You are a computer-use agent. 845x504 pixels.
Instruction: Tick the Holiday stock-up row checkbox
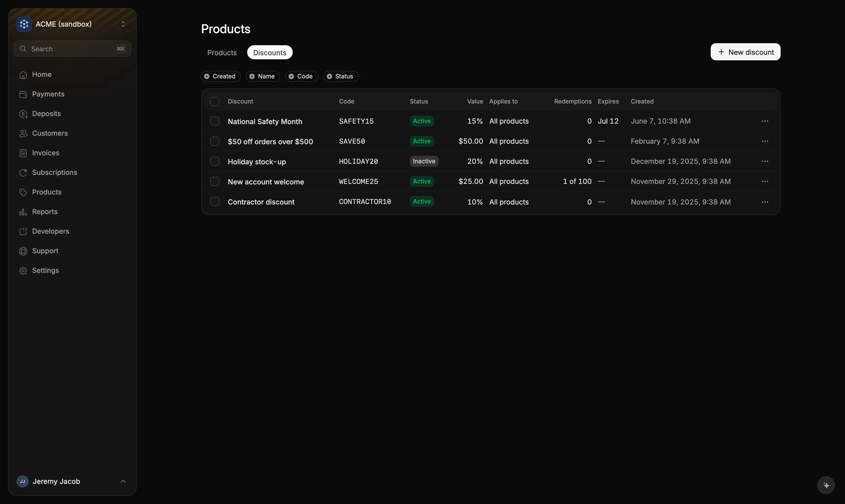[215, 161]
